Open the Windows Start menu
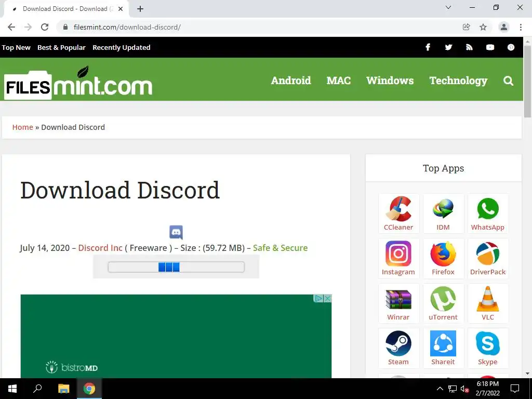 pyautogui.click(x=12, y=389)
